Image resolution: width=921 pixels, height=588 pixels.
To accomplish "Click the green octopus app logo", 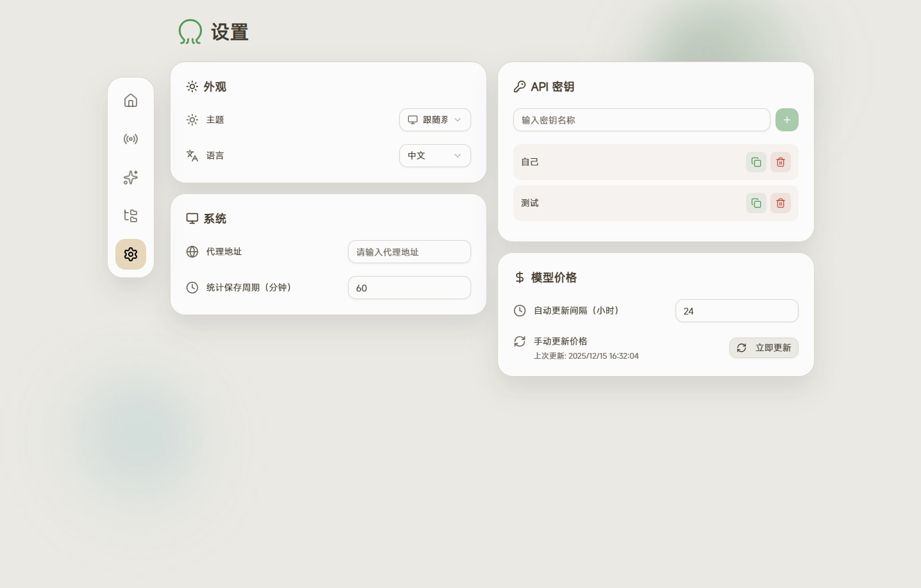I will pos(190,31).
